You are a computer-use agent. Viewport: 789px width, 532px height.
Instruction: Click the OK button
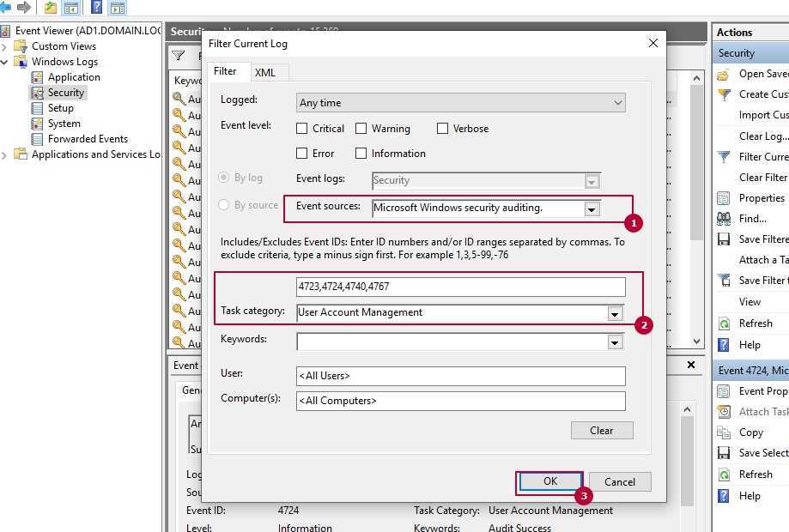pos(550,481)
